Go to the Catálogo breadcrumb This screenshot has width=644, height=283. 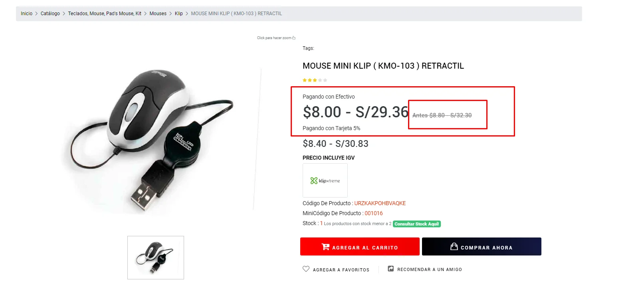point(50,14)
